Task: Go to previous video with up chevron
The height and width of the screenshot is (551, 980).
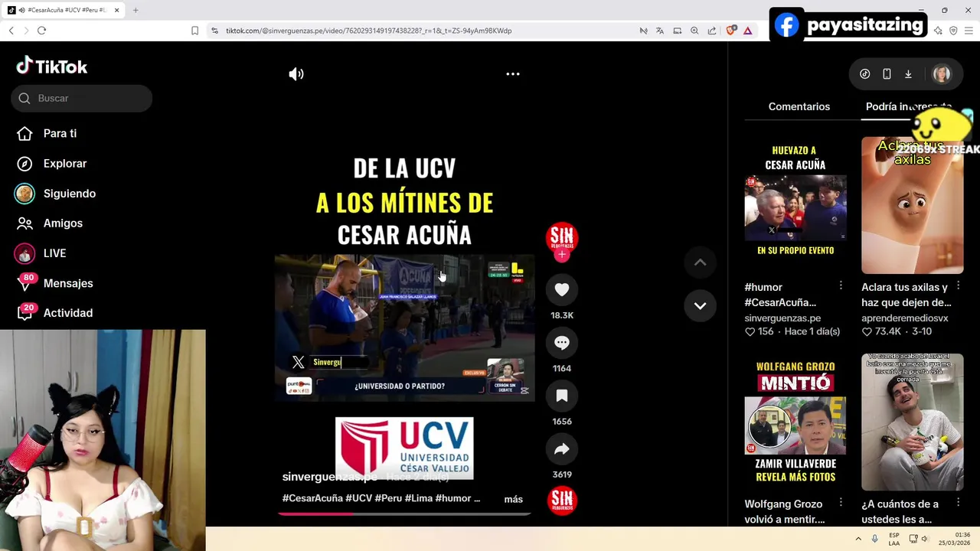Action: click(700, 262)
